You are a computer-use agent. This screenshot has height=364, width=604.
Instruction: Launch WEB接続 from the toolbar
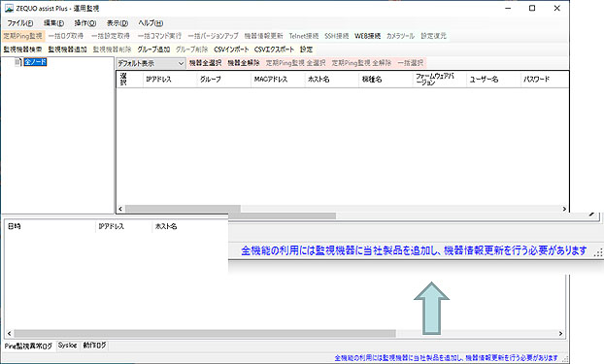367,36
